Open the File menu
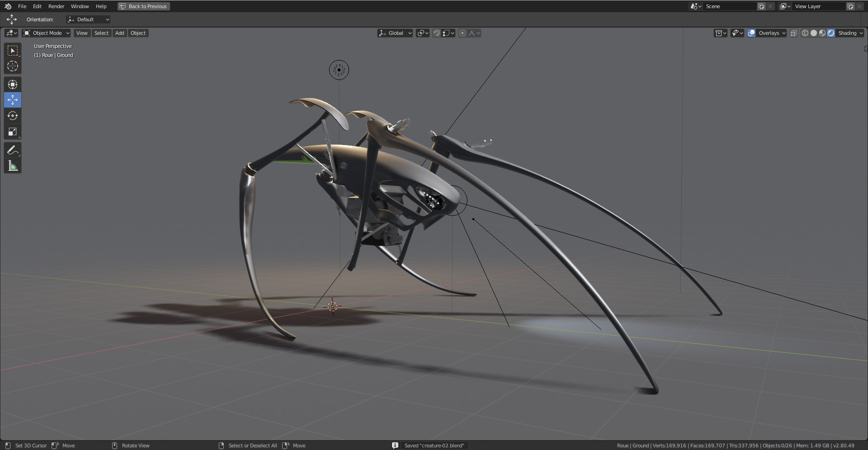Image resolution: width=868 pixels, height=450 pixels. tap(22, 6)
